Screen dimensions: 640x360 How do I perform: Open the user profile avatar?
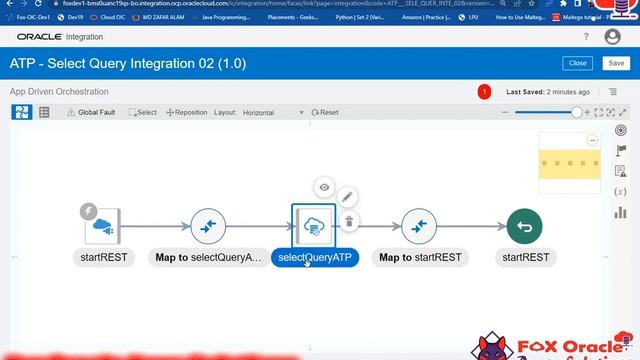tap(612, 37)
